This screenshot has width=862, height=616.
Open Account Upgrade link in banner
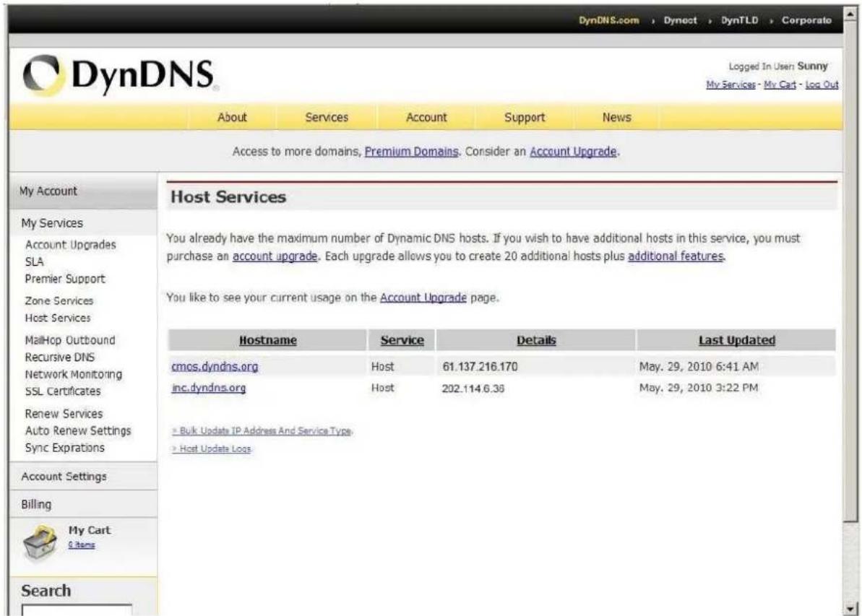click(x=573, y=152)
